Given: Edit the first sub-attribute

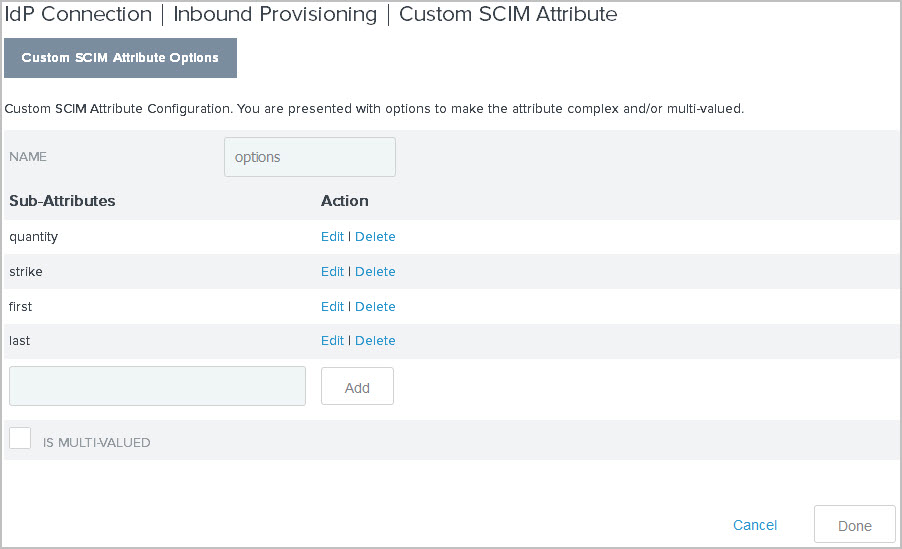Looking at the screenshot, I should [x=332, y=307].
